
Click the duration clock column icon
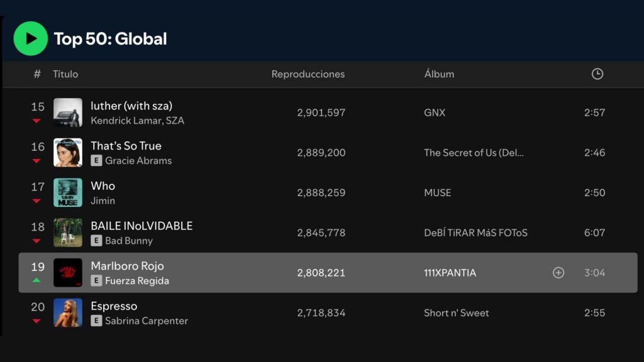click(x=597, y=74)
